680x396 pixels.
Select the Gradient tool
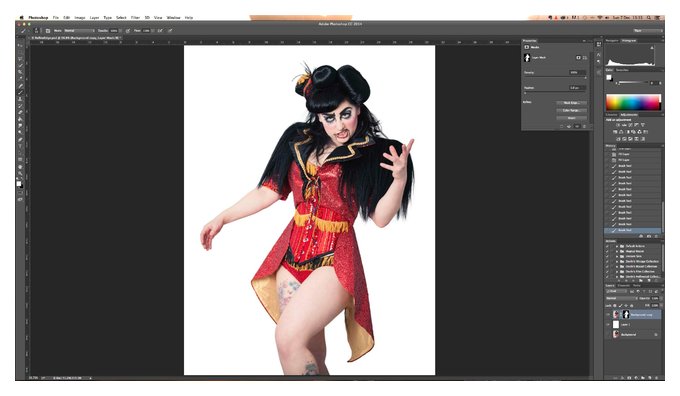tap(20, 119)
